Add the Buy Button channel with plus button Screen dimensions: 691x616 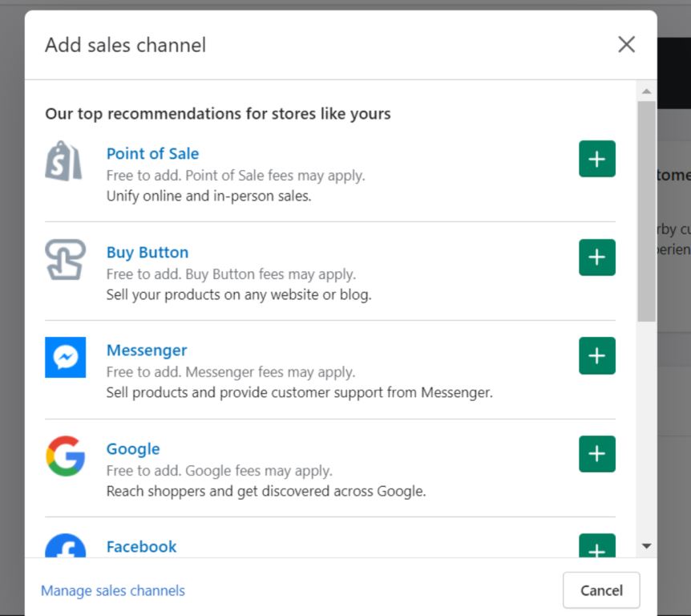597,257
